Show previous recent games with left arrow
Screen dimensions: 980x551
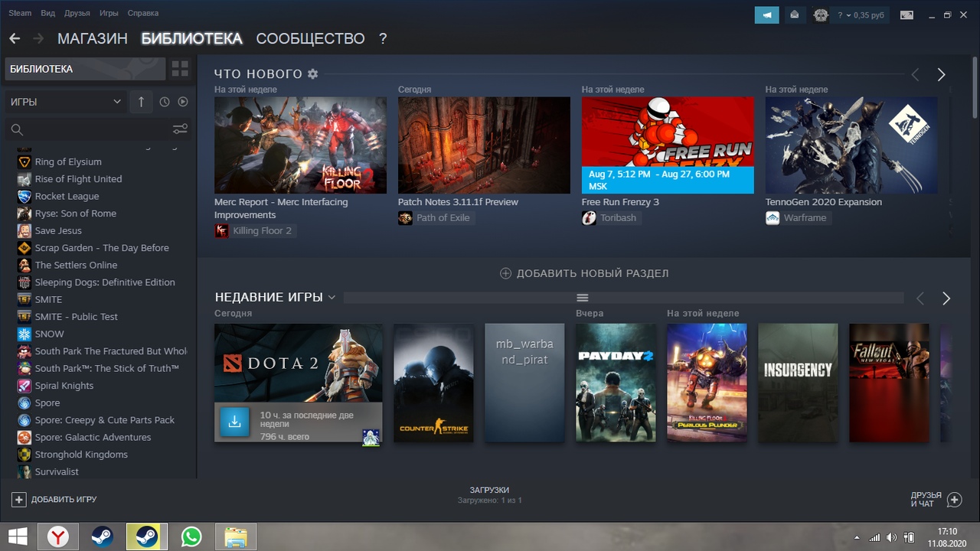coord(920,298)
